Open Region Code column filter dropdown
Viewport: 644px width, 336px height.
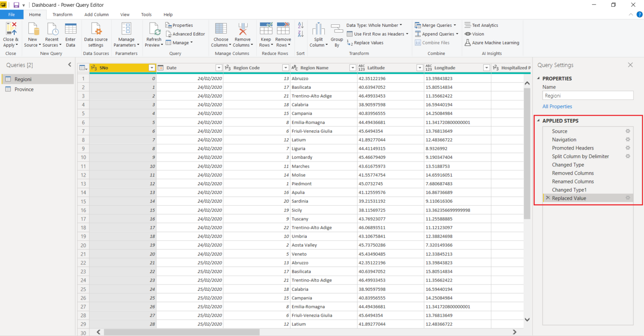coord(286,68)
